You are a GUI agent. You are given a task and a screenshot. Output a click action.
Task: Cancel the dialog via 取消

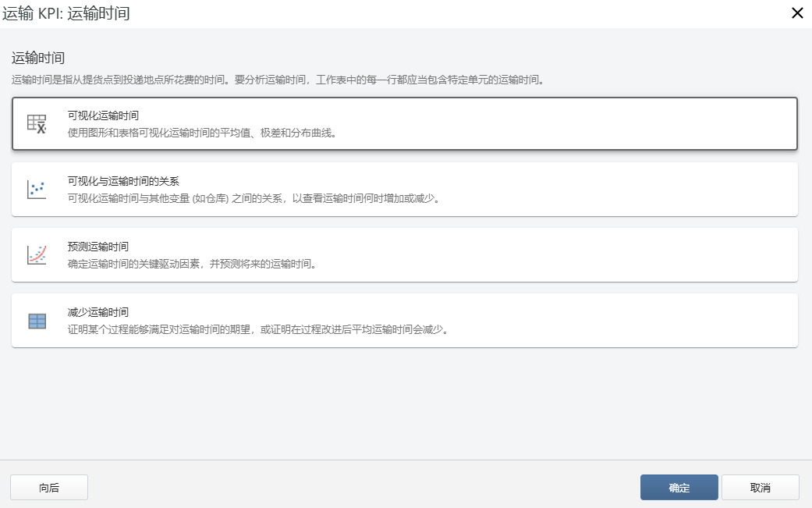tap(760, 487)
